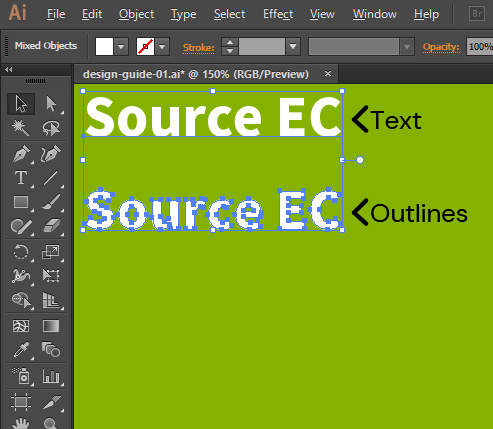Click the Opacity panel link

pyautogui.click(x=441, y=47)
